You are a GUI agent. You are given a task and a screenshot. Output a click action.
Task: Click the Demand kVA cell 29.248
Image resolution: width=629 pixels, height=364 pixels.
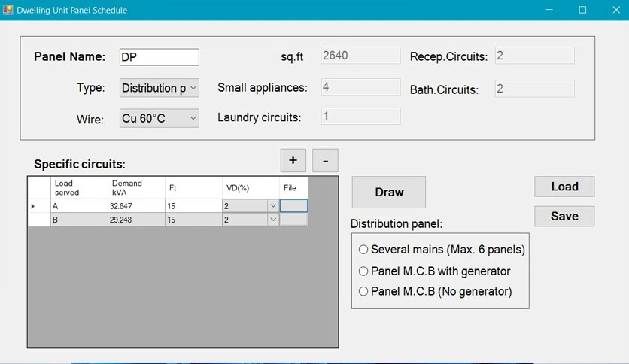(136, 220)
